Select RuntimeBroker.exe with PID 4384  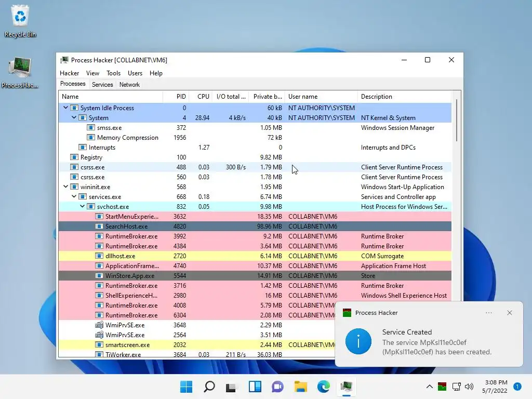[x=255, y=246]
